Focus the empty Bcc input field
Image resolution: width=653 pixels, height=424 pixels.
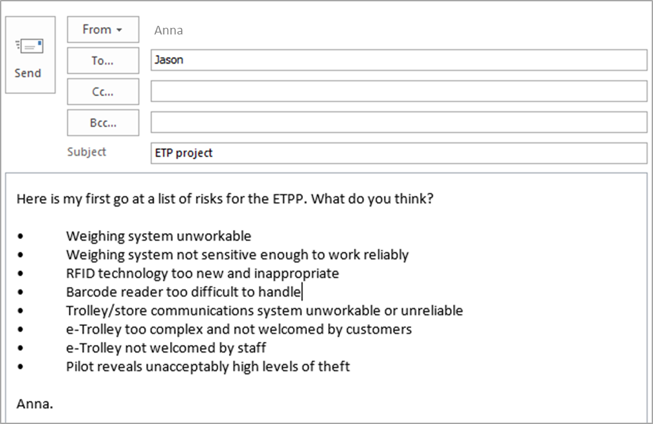[399, 122]
